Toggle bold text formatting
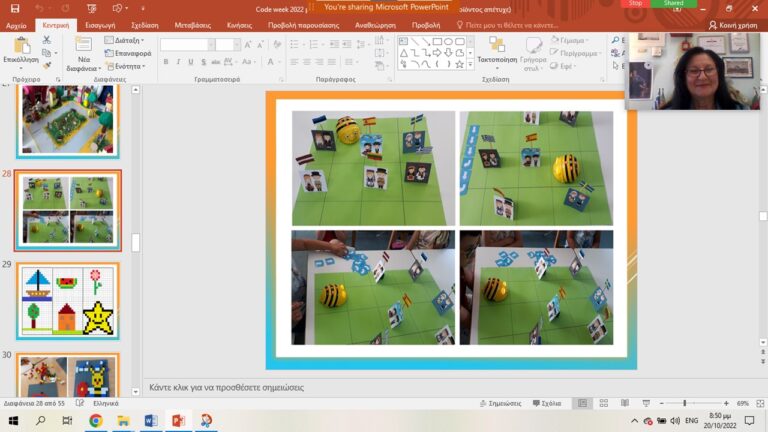This screenshot has width=768, height=432. point(165,62)
